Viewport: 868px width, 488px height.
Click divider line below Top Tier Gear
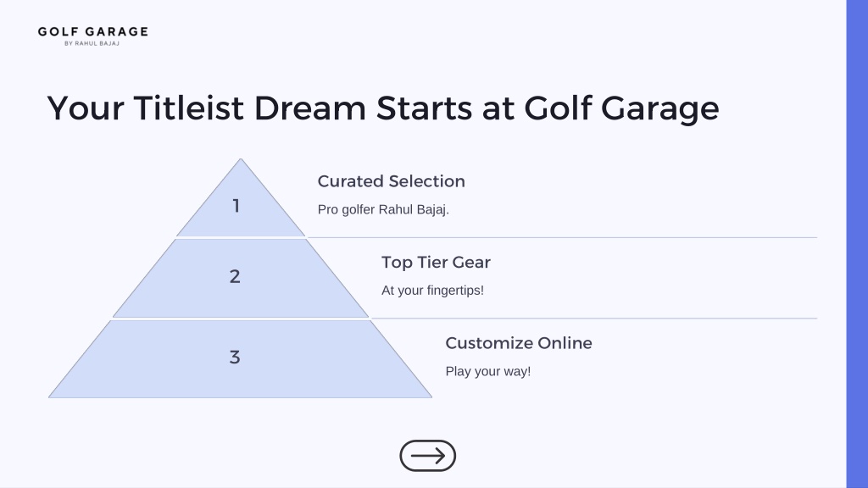(594, 319)
